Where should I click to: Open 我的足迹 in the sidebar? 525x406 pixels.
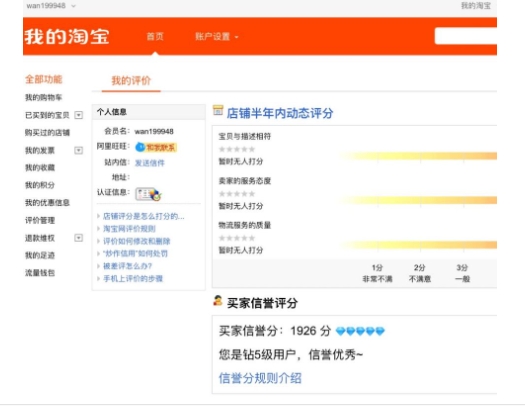point(40,255)
